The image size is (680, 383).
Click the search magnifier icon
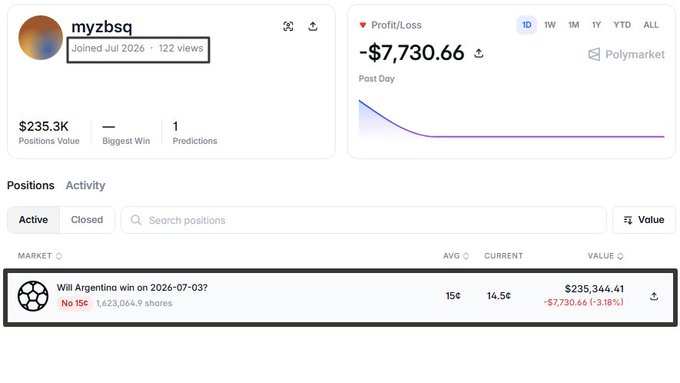pyautogui.click(x=136, y=220)
